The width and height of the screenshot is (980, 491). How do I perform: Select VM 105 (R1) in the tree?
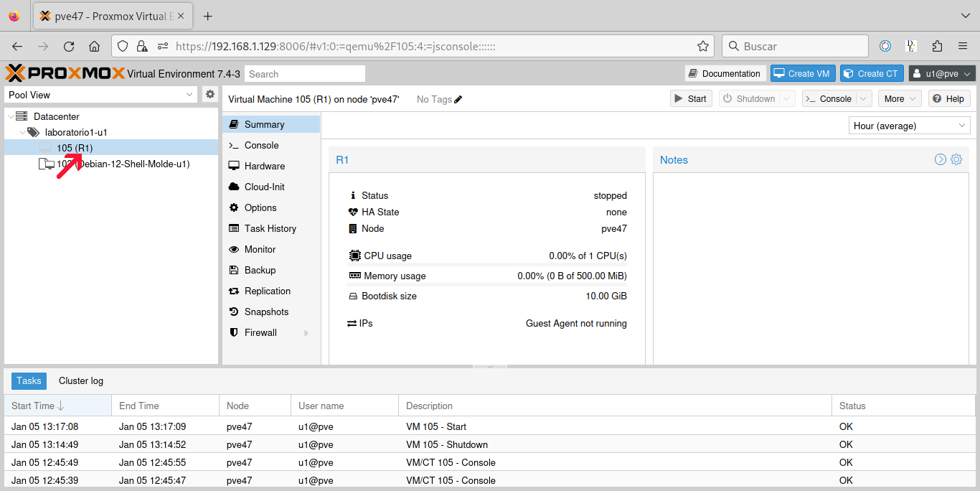(x=111, y=148)
